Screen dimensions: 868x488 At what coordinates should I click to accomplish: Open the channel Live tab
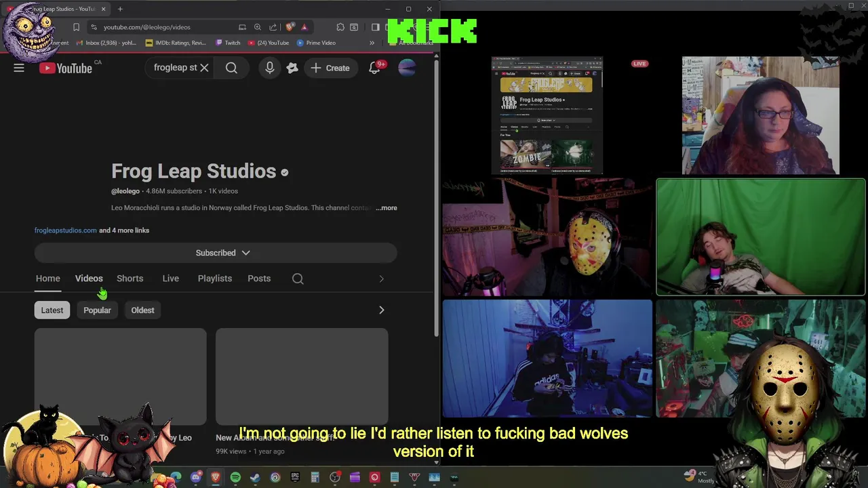(x=171, y=279)
